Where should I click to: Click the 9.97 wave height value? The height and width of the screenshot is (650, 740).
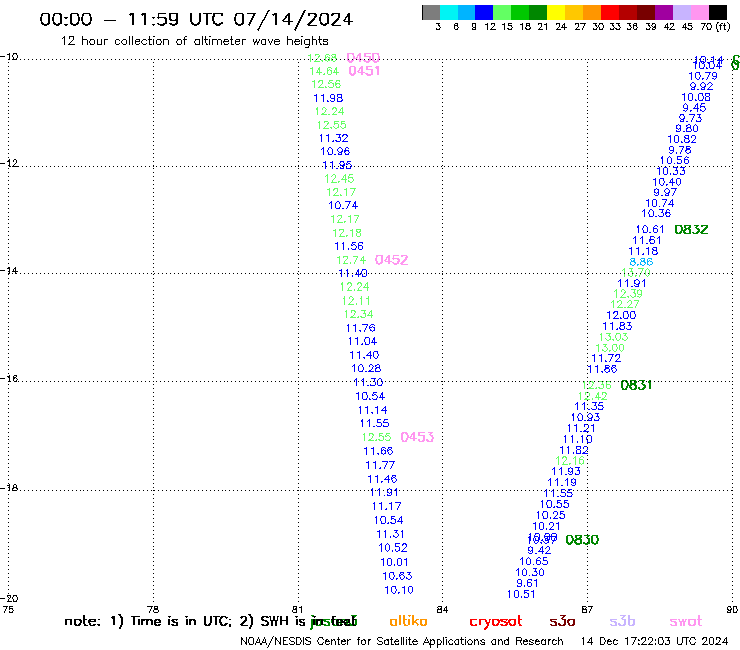tap(665, 193)
